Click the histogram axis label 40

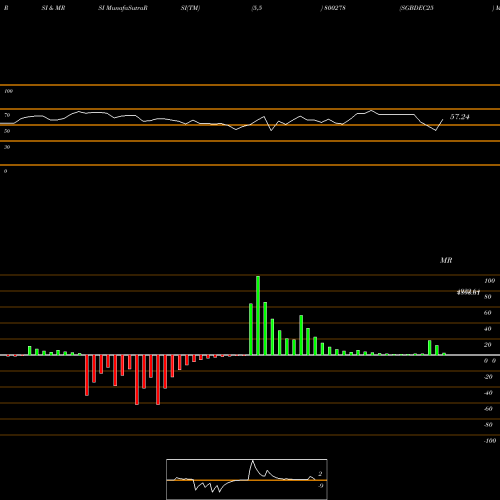(x=488, y=329)
